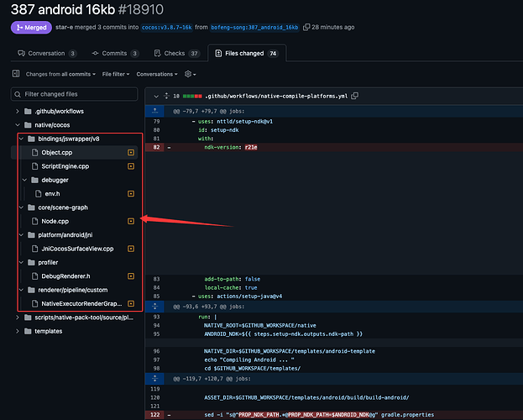Screen dimensions: 523x420
Task: Select diff line number 122
Action: pos(155,415)
